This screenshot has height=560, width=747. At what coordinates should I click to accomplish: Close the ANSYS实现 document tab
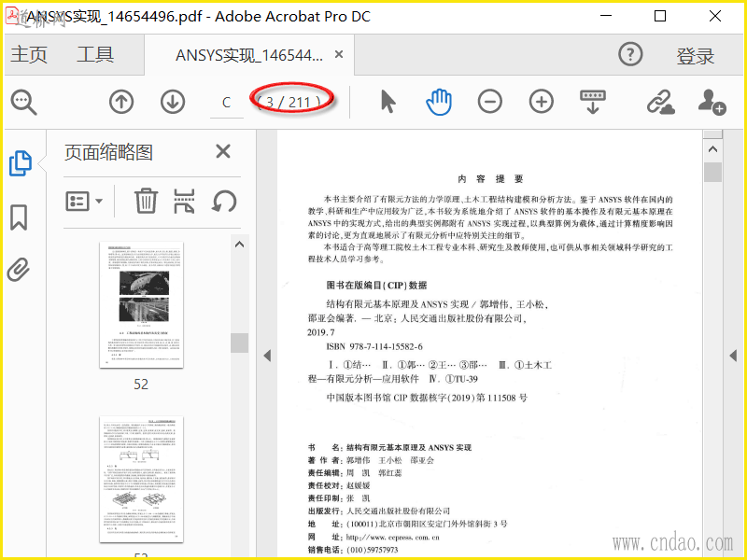tap(339, 54)
